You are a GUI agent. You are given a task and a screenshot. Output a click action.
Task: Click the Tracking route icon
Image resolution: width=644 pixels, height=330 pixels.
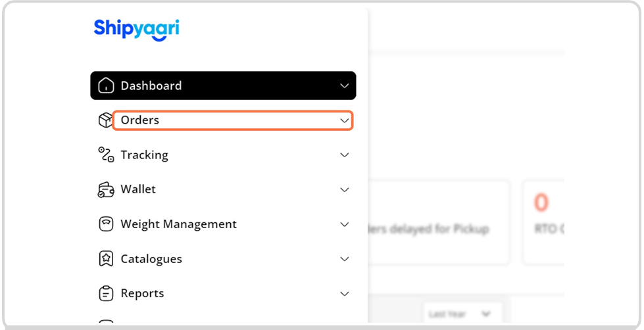pos(106,154)
